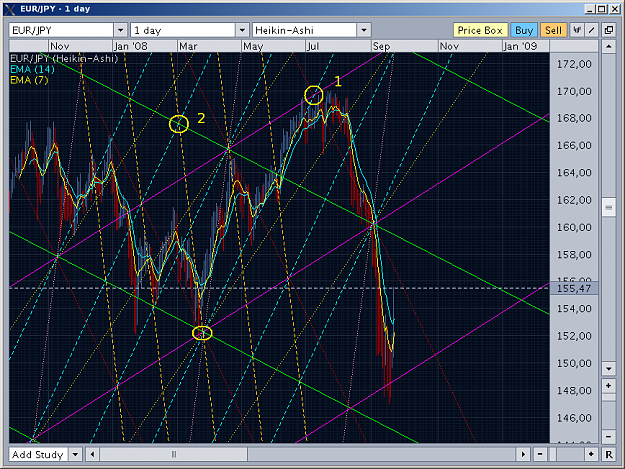The image size is (625, 469).
Task: Click the 1 day timeframe field
Action: coord(183,30)
